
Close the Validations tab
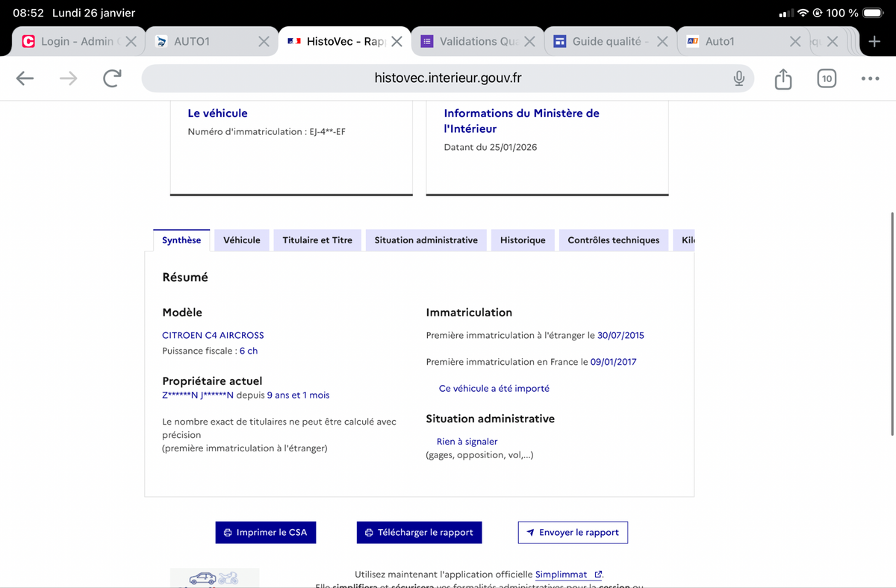pos(529,41)
